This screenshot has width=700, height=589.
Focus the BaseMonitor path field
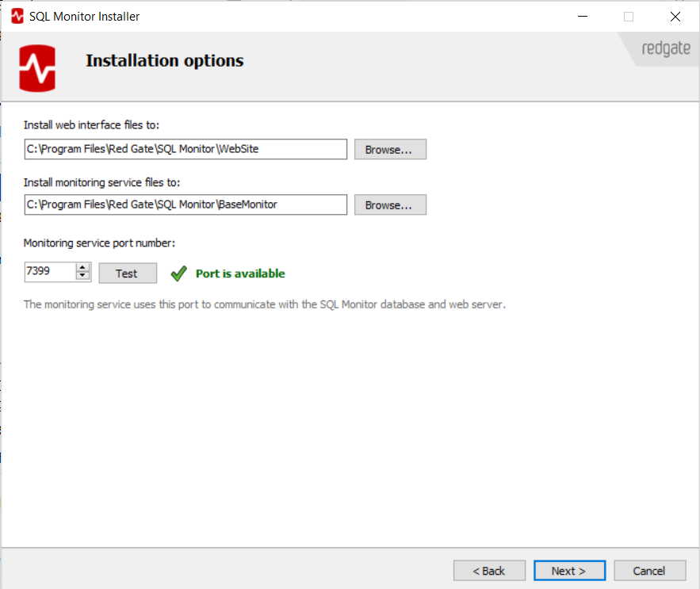click(186, 205)
